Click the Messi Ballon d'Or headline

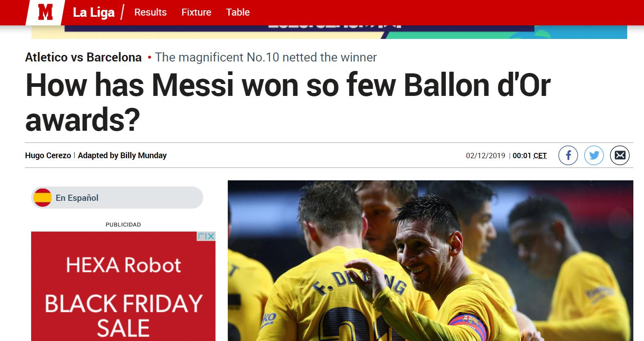click(x=288, y=102)
